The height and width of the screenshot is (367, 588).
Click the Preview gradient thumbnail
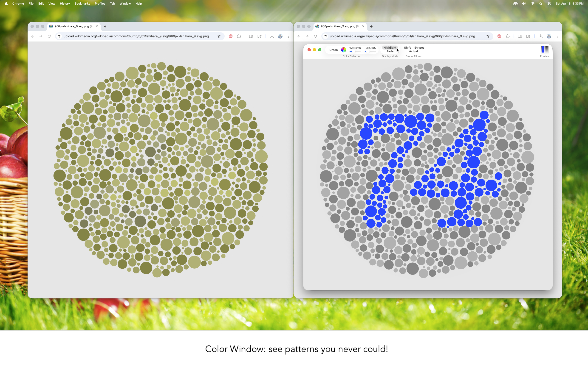tap(545, 50)
